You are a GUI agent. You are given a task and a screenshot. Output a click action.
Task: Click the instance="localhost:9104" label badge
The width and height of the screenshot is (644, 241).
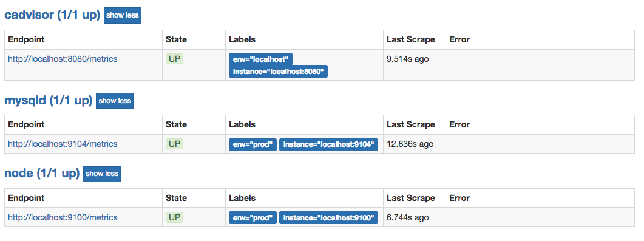pyautogui.click(x=328, y=144)
